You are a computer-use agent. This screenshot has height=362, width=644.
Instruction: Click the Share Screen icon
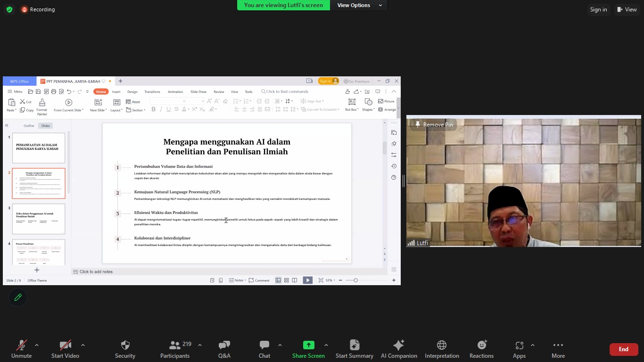click(x=308, y=345)
